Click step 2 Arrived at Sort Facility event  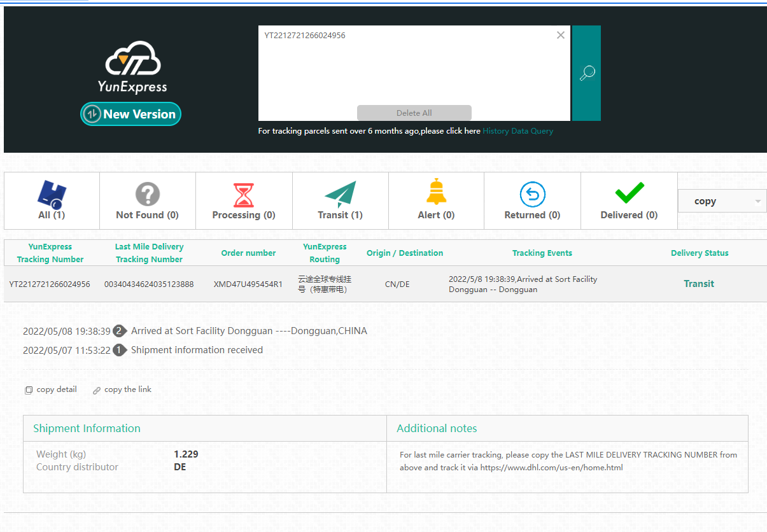tap(248, 331)
